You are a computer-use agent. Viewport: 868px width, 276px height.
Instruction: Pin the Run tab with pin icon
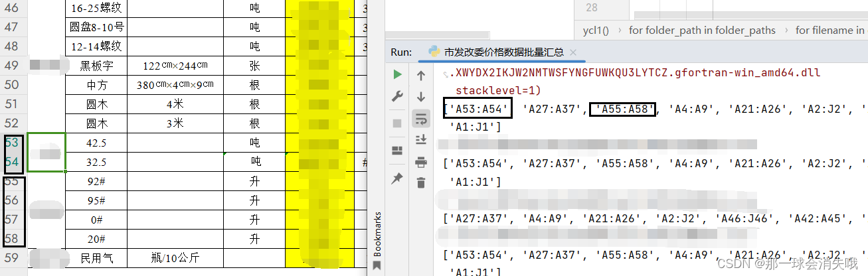398,178
